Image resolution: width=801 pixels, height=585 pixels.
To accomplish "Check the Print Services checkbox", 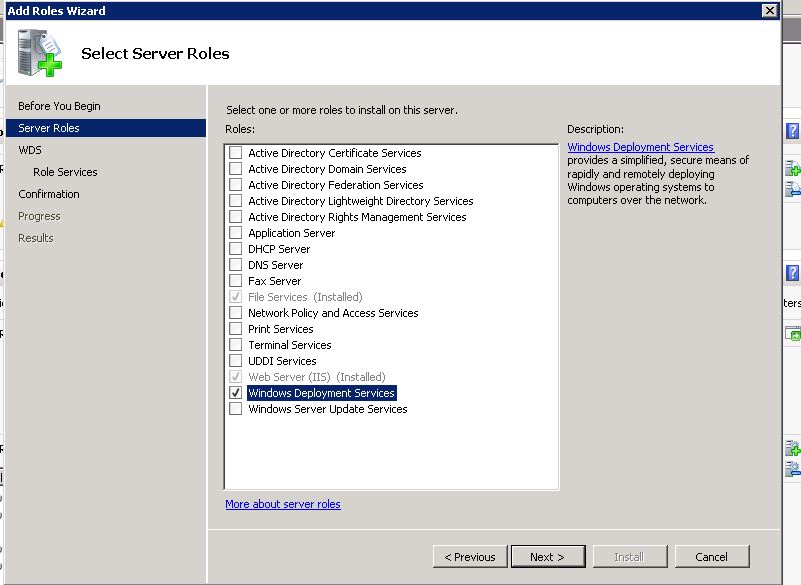I will coord(235,329).
